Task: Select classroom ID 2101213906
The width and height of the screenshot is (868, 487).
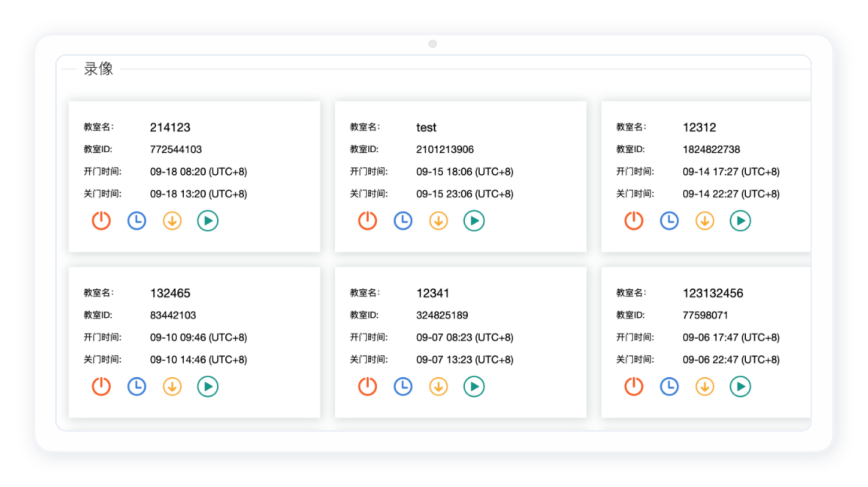Action: [445, 149]
